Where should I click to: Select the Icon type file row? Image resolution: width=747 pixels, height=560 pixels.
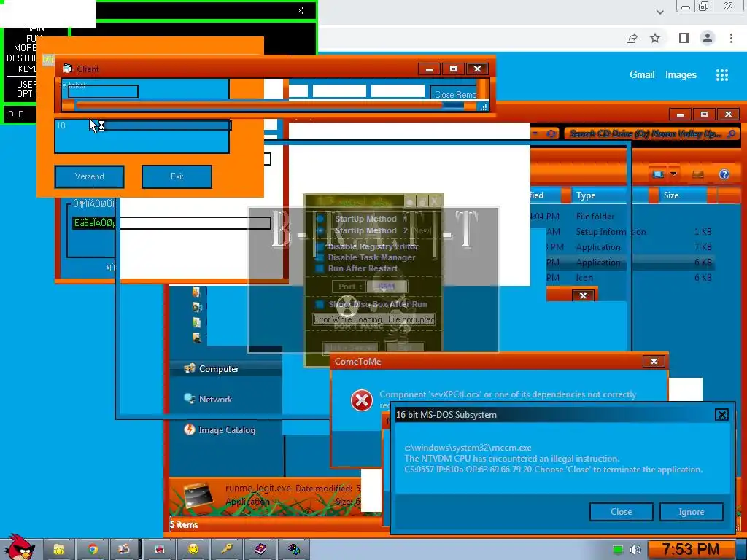click(630, 278)
